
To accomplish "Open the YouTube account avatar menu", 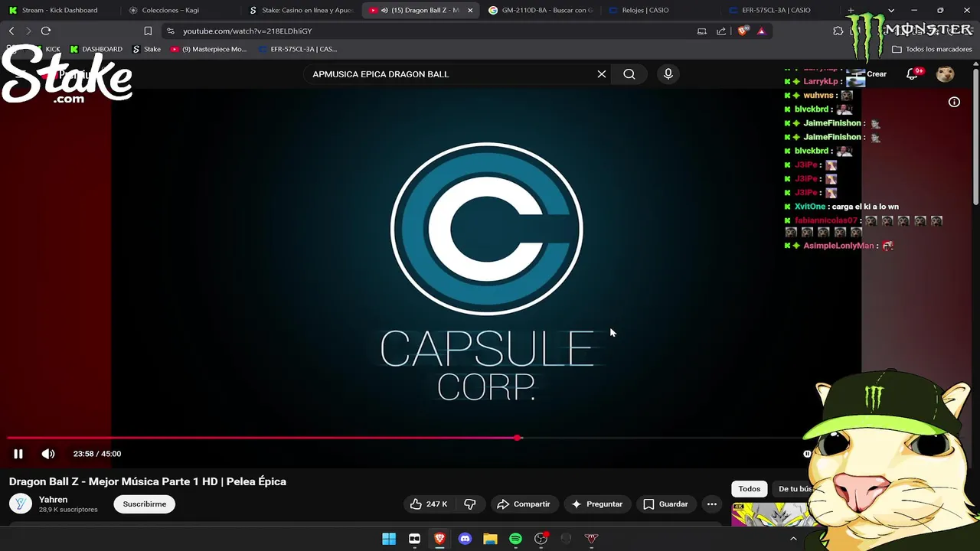I will [x=946, y=74].
